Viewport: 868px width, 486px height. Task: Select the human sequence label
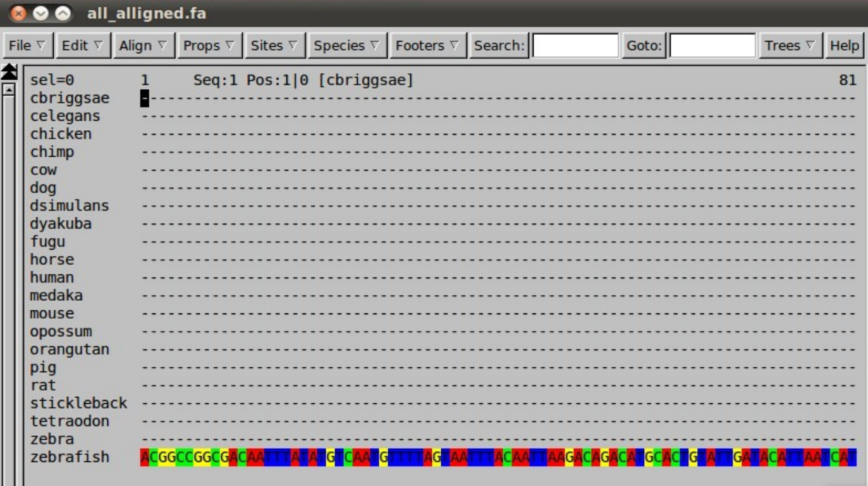[52, 277]
